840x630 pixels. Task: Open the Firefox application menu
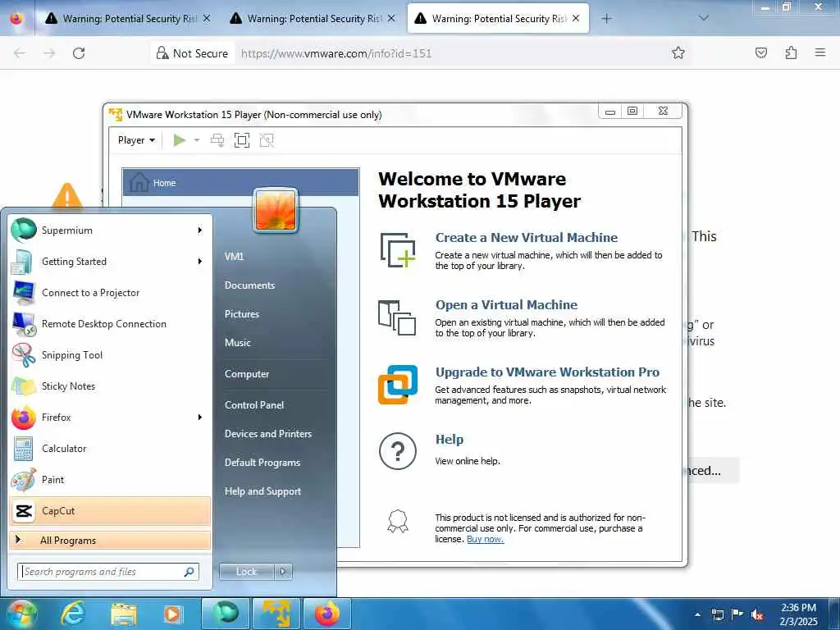tap(819, 52)
